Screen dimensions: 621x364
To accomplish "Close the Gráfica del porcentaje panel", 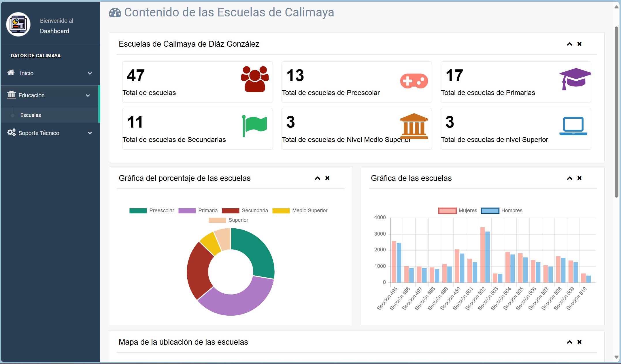I will 327,178.
